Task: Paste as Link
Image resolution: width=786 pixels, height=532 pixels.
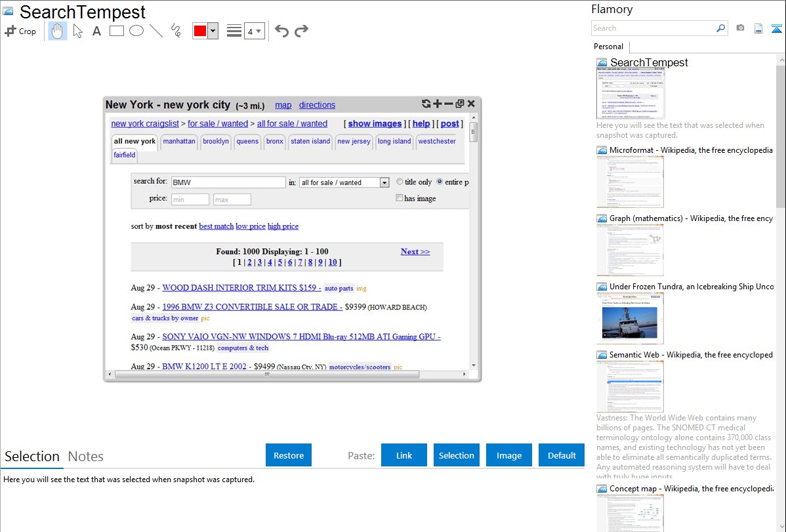Action: point(404,455)
